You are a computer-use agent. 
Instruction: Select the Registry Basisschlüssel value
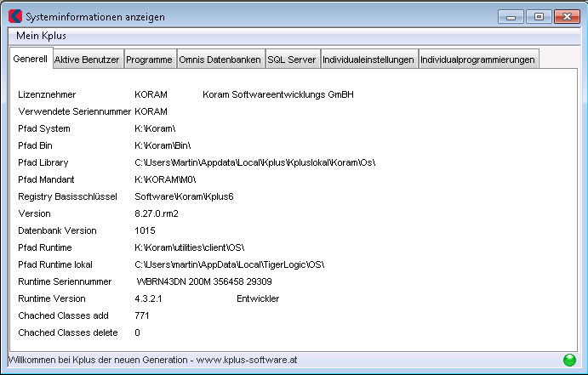pos(184,196)
